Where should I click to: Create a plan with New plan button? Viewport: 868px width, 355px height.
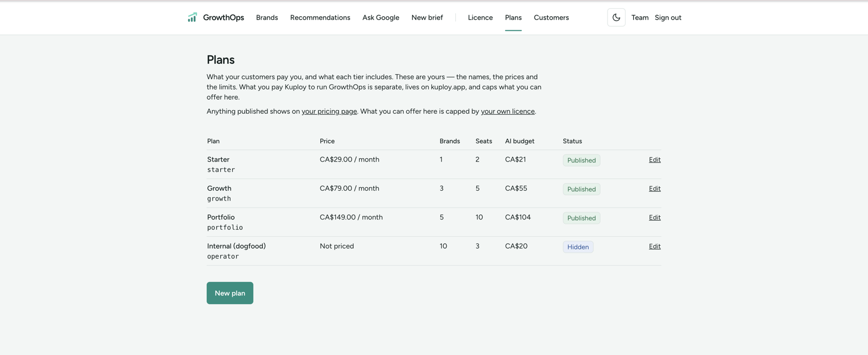point(230,293)
